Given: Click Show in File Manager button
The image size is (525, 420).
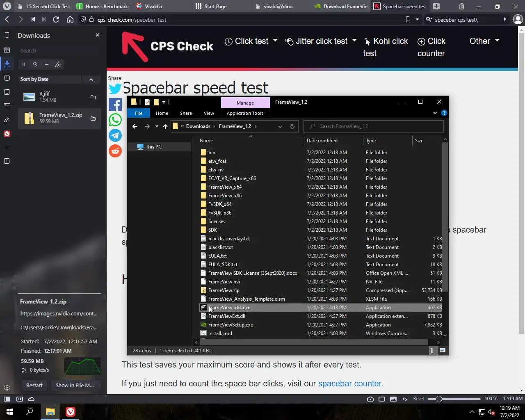Looking at the screenshot, I should (x=75, y=385).
